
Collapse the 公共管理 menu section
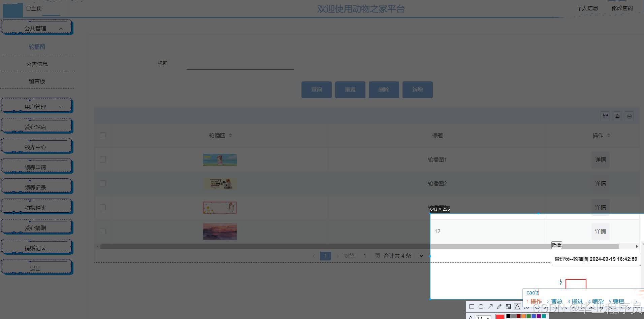[x=37, y=28]
